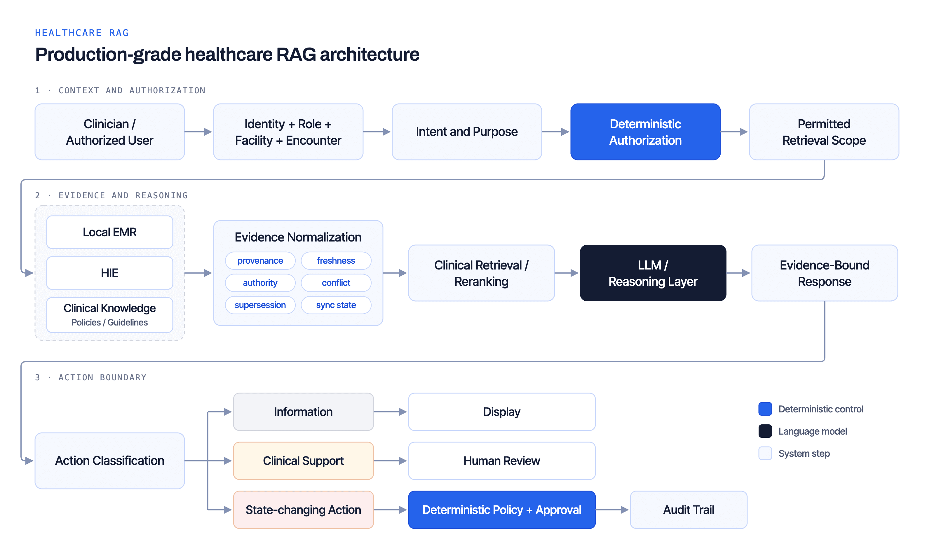Viewport: 934px width, 560px height.
Task: Click the Intent and Purpose box
Action: pos(467,132)
